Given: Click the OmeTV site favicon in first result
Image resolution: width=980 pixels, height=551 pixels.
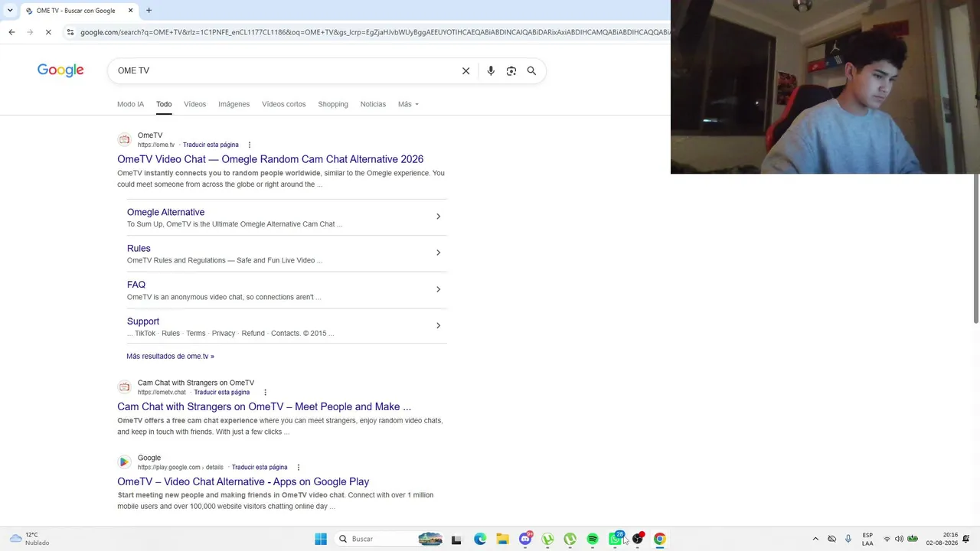Looking at the screenshot, I should (x=124, y=139).
